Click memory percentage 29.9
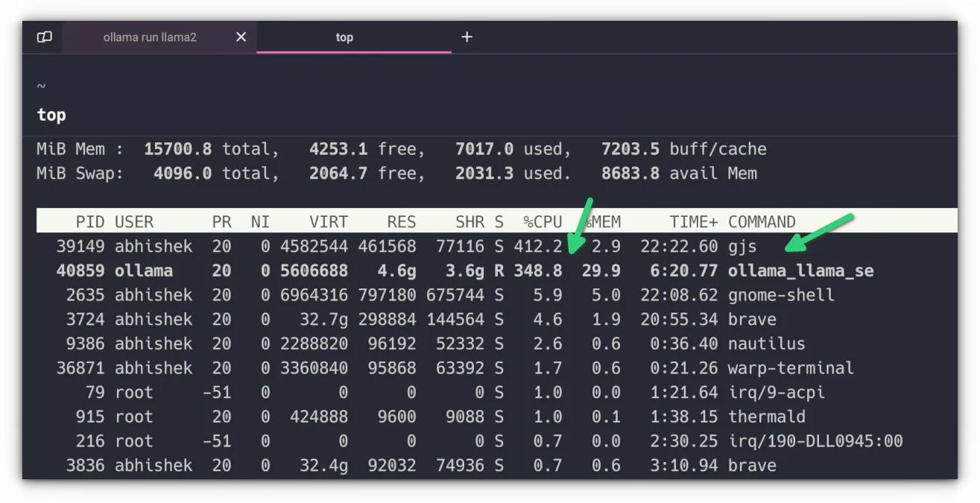 click(601, 271)
